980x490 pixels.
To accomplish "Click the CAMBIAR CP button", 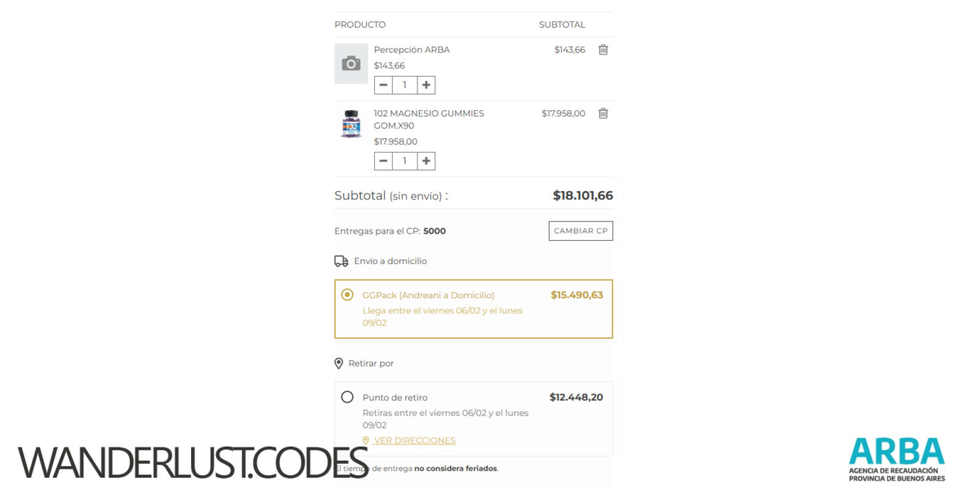I will pyautogui.click(x=580, y=230).
